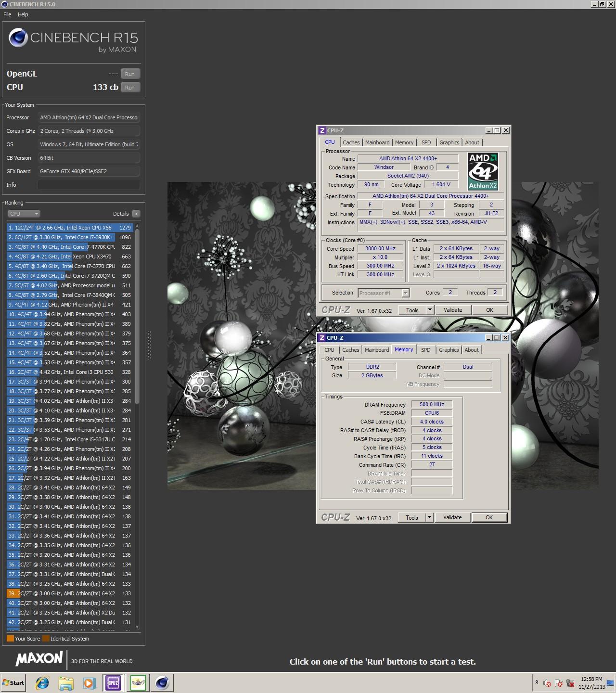Click Tools button in lower CPU-Z window
This screenshot has width=616, height=693.
point(412,518)
